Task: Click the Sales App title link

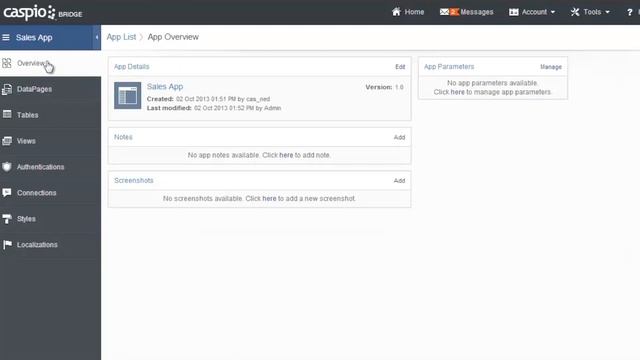Action: [165, 87]
